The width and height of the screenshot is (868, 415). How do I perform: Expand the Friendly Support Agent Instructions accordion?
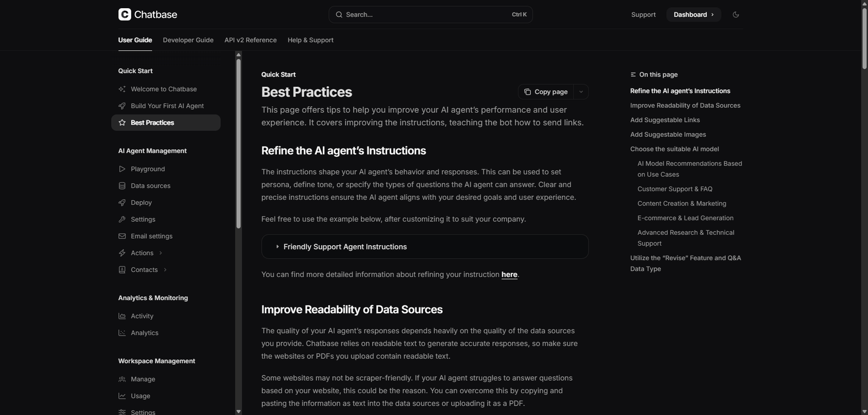pyautogui.click(x=344, y=247)
